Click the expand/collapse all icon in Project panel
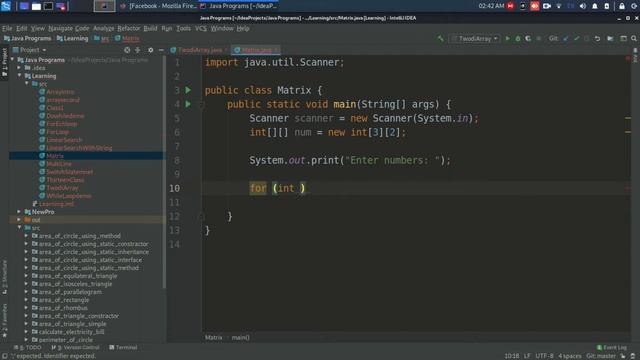The height and width of the screenshot is (360, 640). [138, 50]
